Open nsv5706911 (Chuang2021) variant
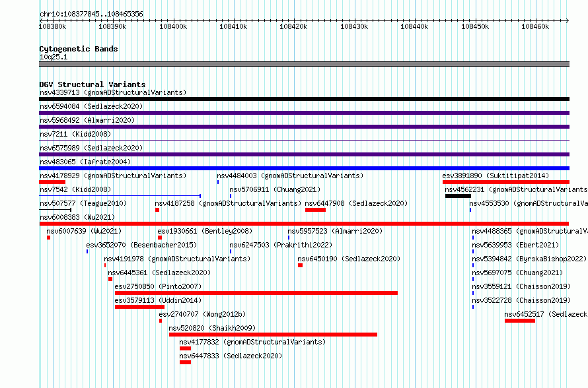Viewport: 588px width, 388px height. click(x=275, y=189)
